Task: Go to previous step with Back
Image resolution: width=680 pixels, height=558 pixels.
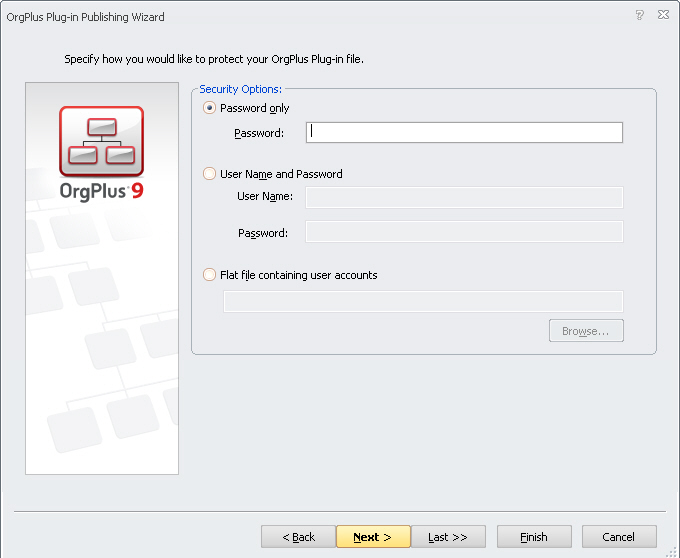Action: tap(298, 537)
